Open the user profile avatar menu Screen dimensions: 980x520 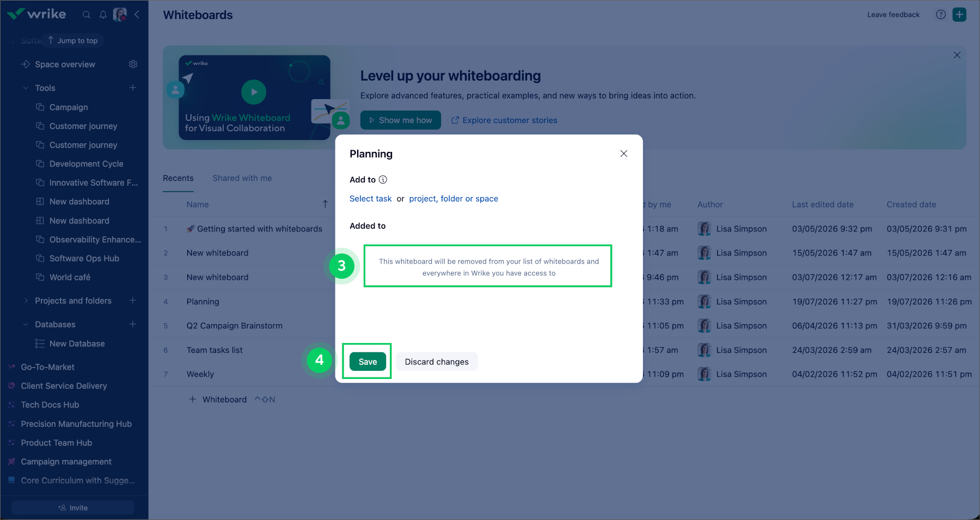(120, 15)
